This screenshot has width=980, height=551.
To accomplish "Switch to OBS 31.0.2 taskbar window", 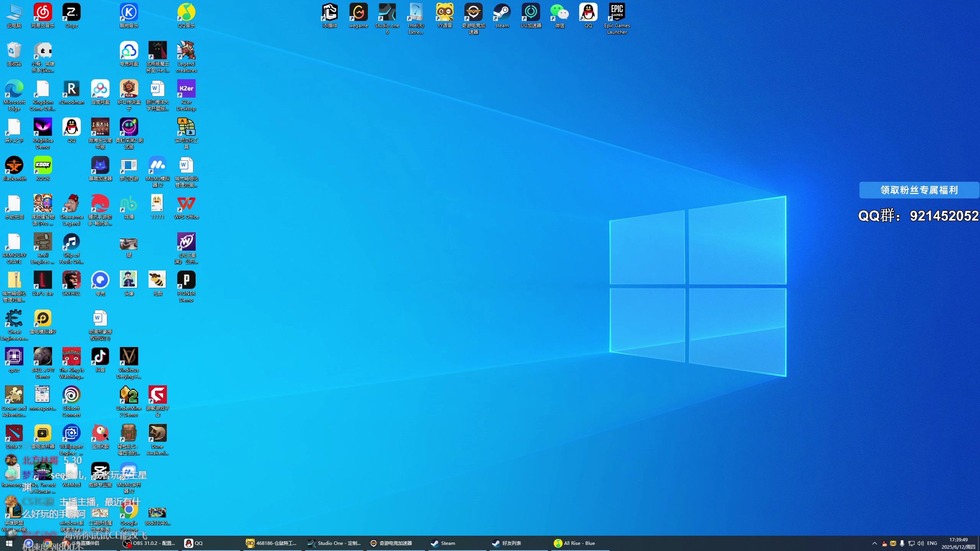I will point(149,543).
